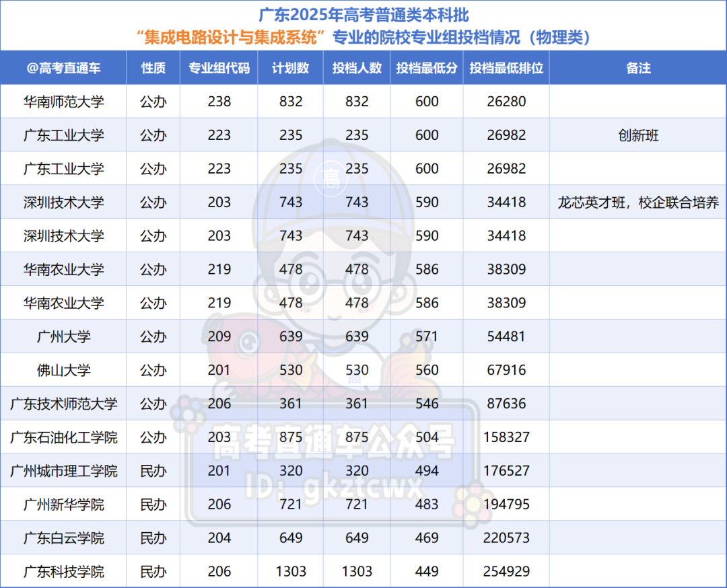Click the 投档最低分 column header
The width and height of the screenshot is (727, 588).
[427, 68]
